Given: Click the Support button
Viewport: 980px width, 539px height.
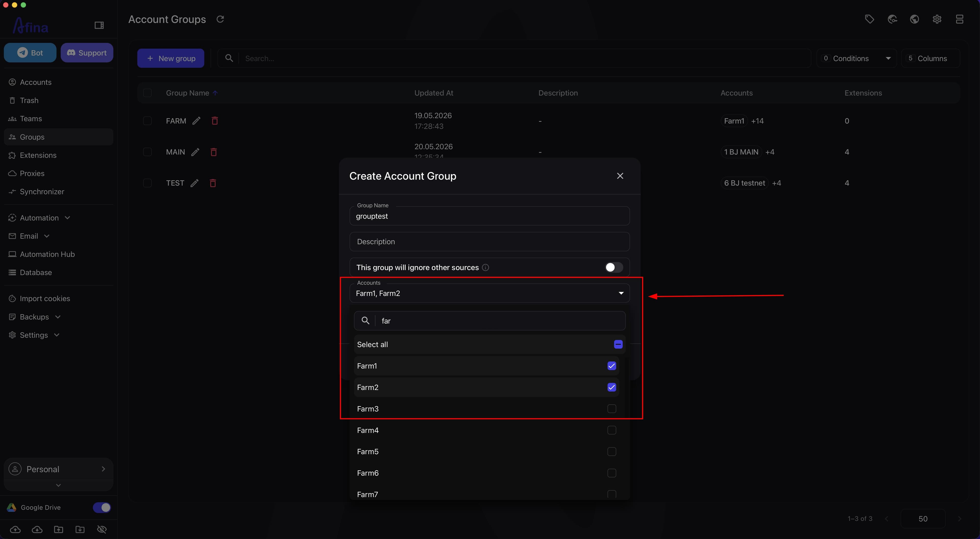Looking at the screenshot, I should 87,53.
